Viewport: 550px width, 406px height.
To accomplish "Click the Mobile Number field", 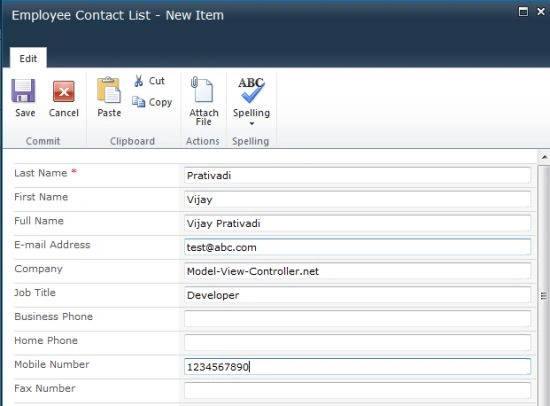I will [x=357, y=366].
